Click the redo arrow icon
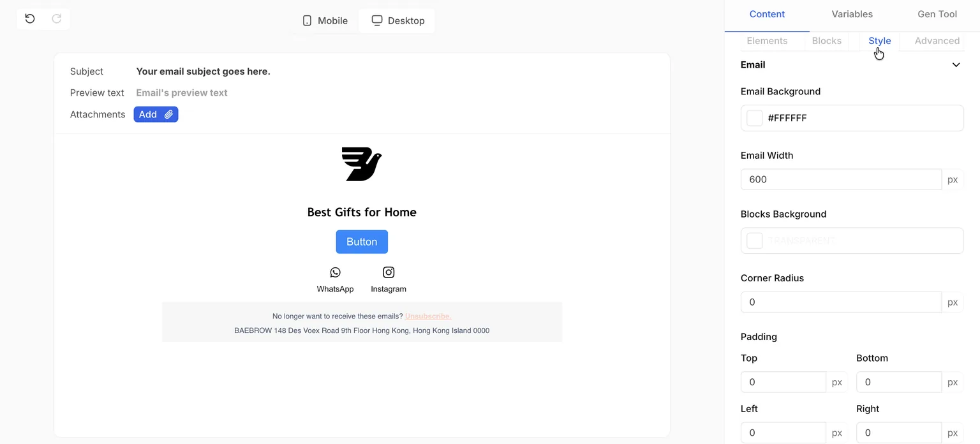 57,18
